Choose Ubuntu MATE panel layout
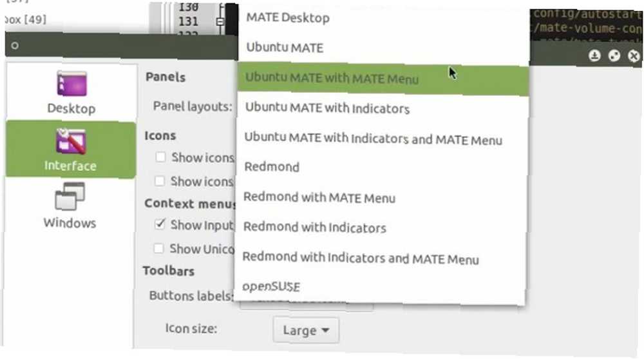The height and width of the screenshot is (359, 644). click(x=383, y=48)
